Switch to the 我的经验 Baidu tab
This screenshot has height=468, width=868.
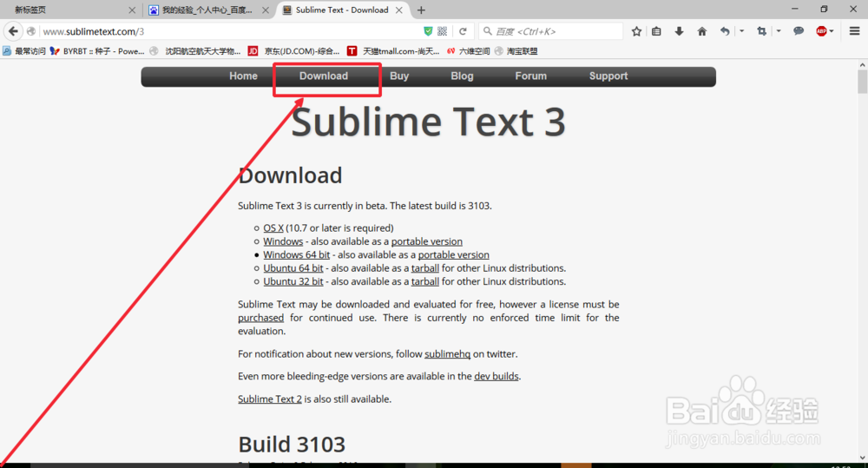pos(207,10)
